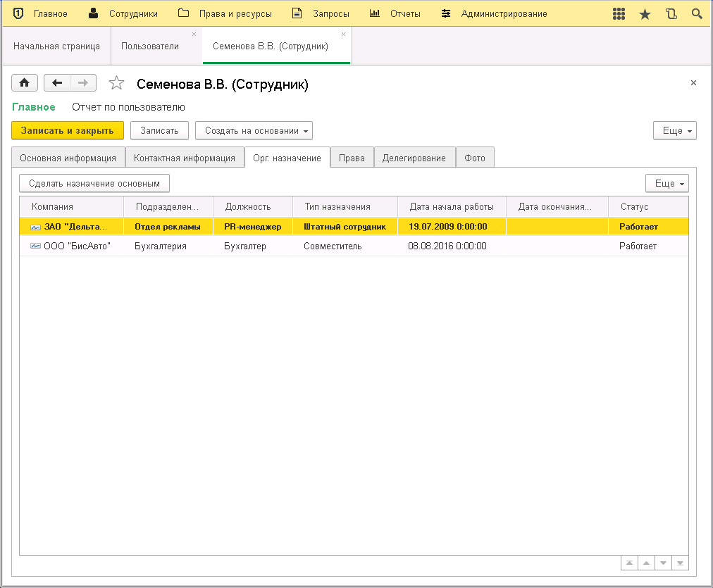This screenshot has height=588, width=713.
Task: Open Favorites star in top bar
Action: 645,14
